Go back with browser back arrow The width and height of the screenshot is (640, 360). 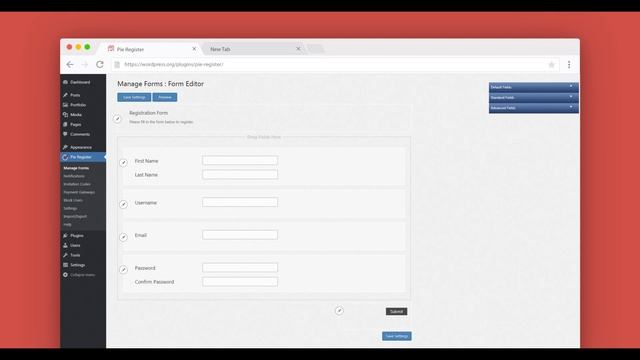tap(70, 64)
